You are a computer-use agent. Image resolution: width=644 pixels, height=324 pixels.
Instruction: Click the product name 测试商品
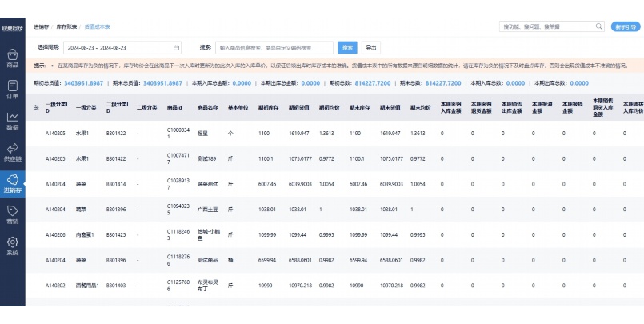click(207, 260)
